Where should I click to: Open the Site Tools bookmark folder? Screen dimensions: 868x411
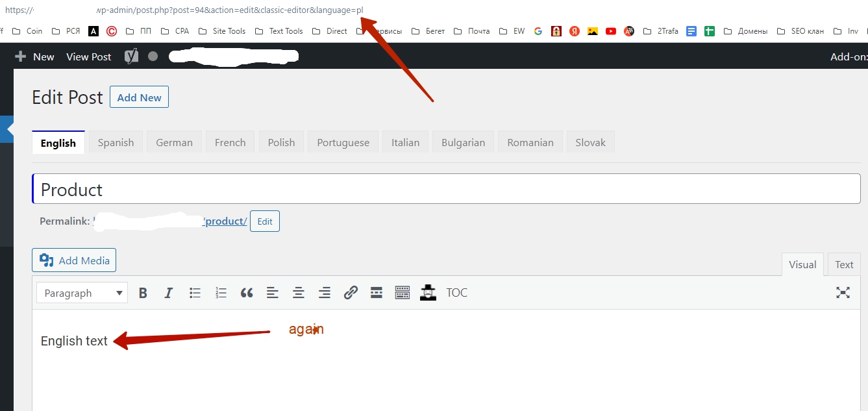[222, 31]
